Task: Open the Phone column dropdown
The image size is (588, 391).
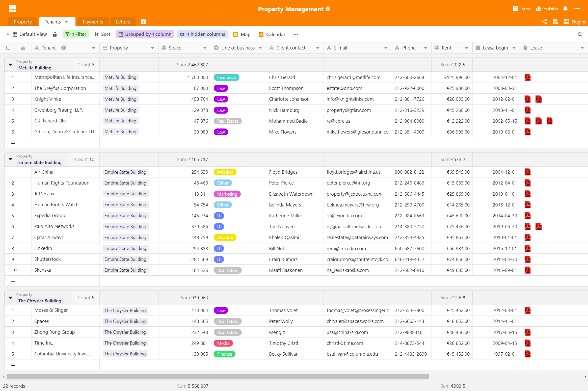Action: [x=425, y=48]
